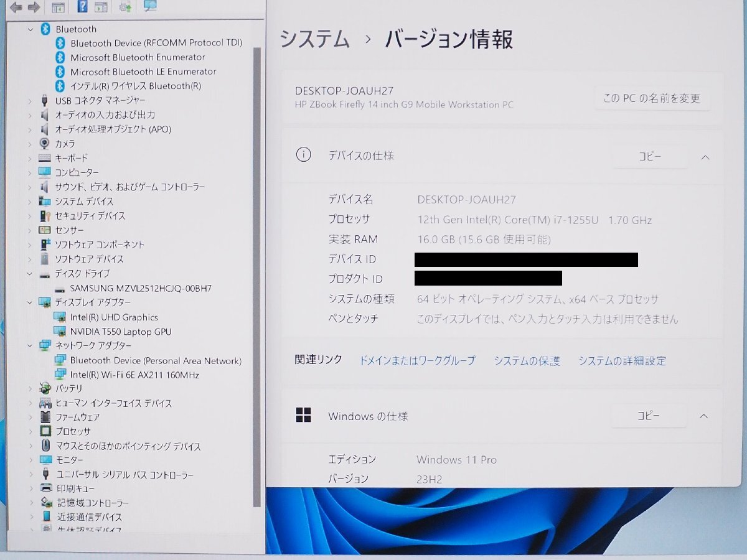747x560 pixels.
Task: Click the マウス pointing devices icon
Action: coord(45,446)
